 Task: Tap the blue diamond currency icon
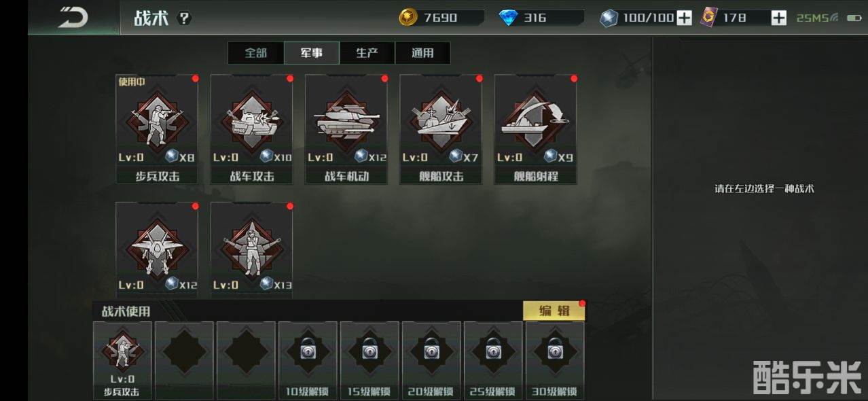508,18
